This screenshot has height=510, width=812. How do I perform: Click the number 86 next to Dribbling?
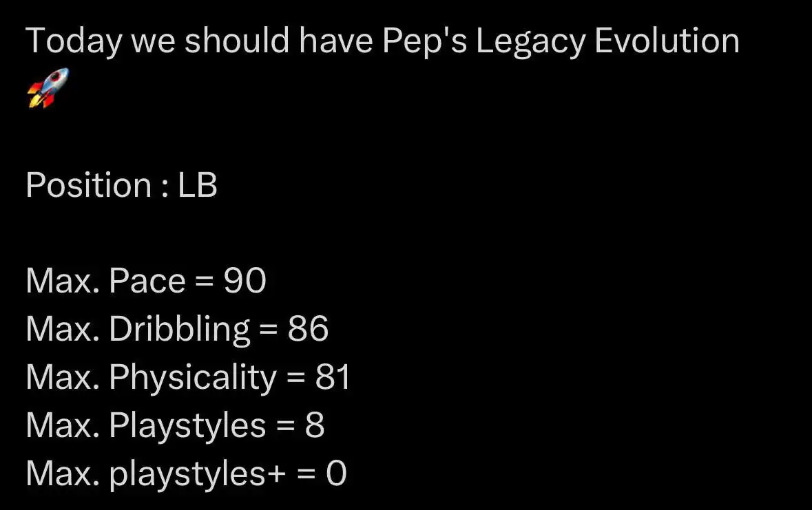308,329
